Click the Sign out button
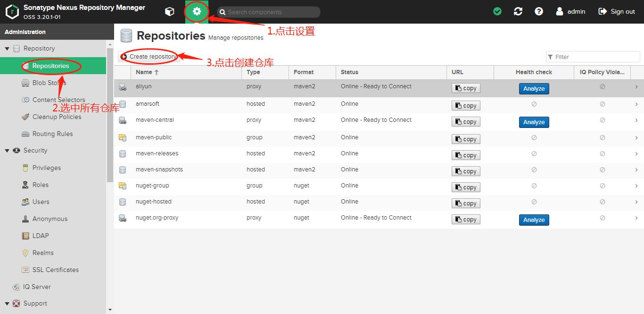 [617, 11]
